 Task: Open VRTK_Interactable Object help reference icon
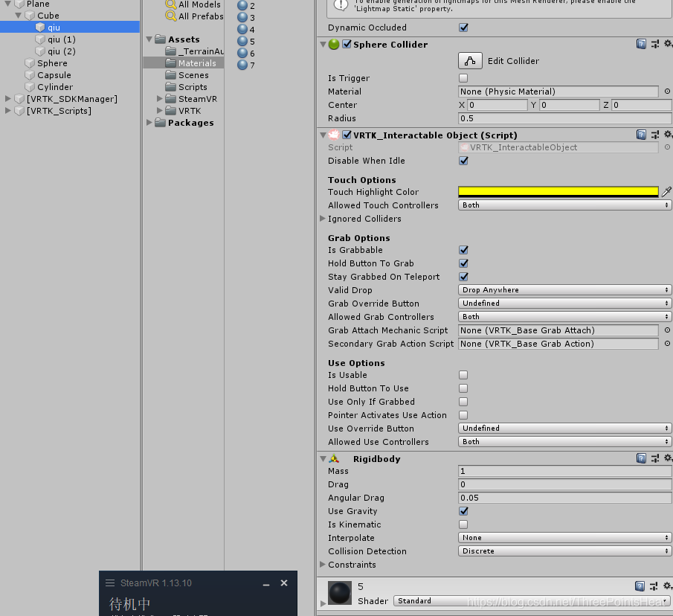pos(641,135)
